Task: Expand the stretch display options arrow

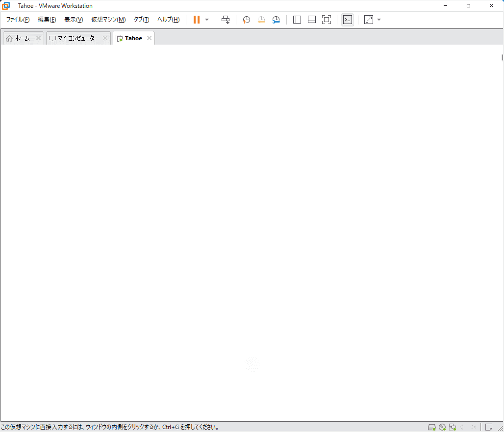Action: coord(379,20)
